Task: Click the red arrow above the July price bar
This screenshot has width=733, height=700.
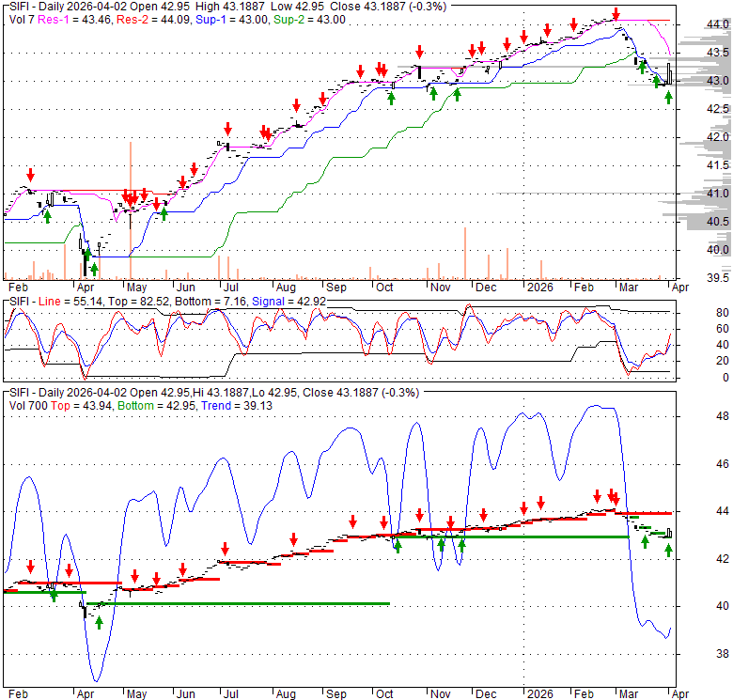Action: [226, 131]
